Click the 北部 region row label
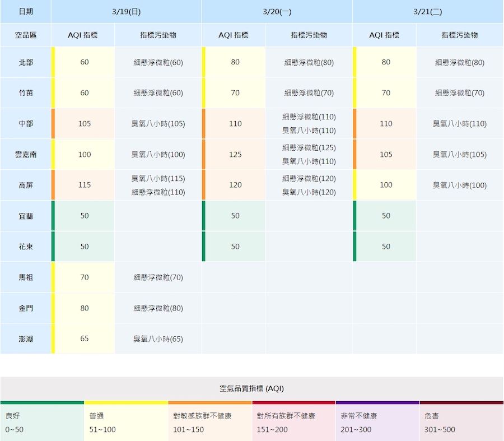The image size is (504, 441). click(26, 62)
